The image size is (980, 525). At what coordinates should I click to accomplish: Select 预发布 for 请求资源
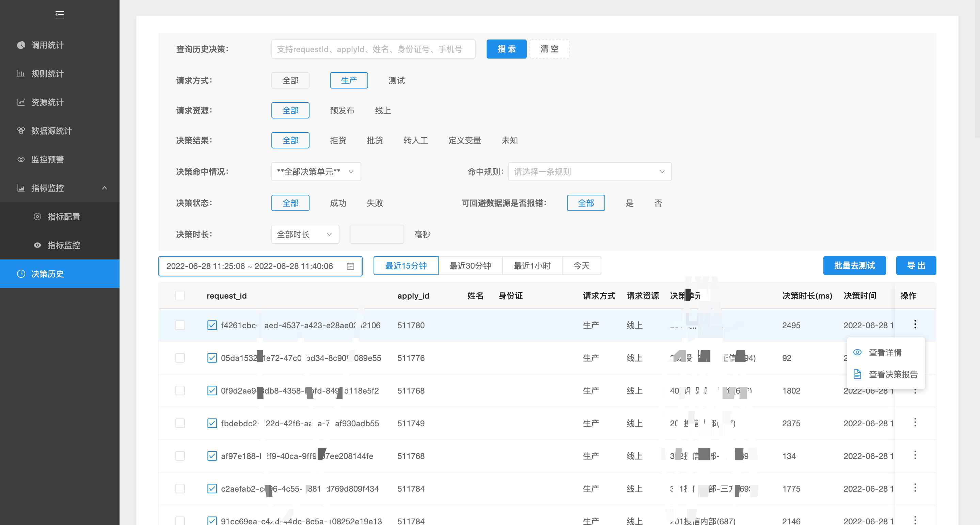(x=342, y=110)
